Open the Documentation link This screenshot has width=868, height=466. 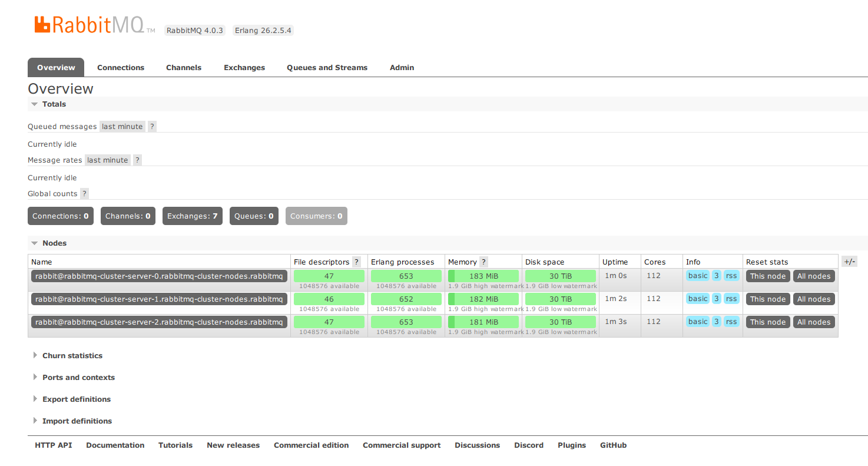coord(115,445)
